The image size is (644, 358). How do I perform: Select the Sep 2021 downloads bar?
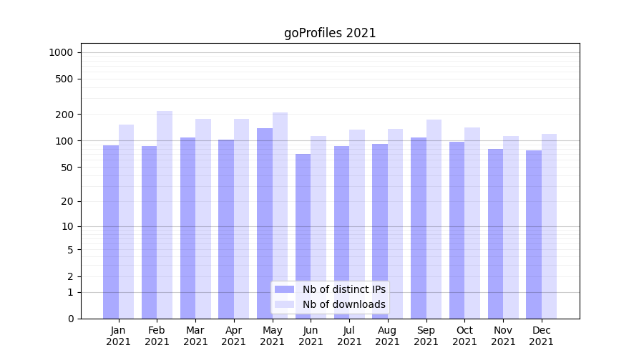tap(434, 219)
